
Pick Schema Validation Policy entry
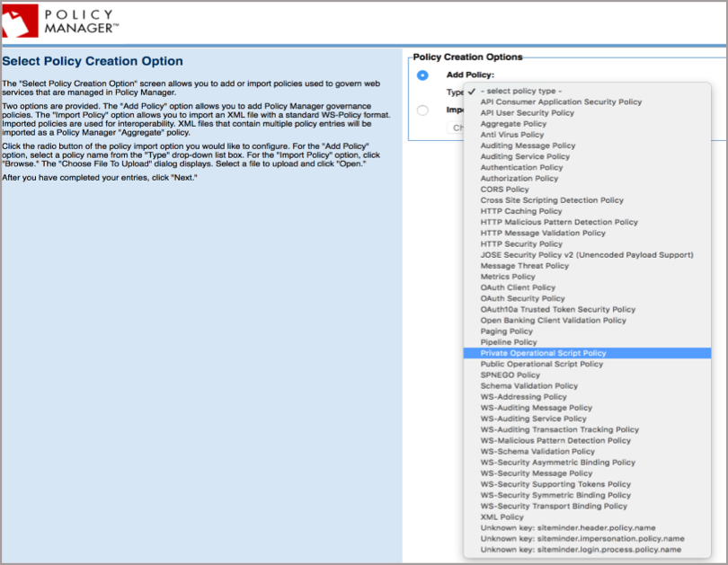click(x=528, y=386)
